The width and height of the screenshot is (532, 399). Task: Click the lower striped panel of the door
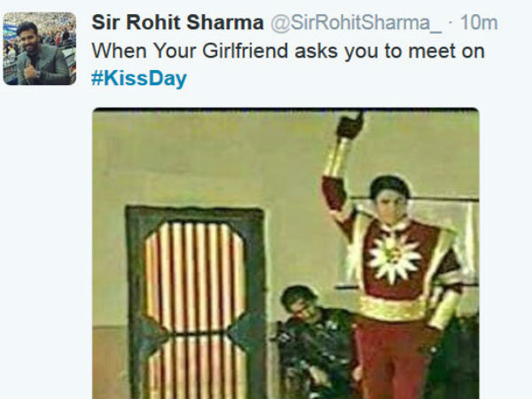198,368
